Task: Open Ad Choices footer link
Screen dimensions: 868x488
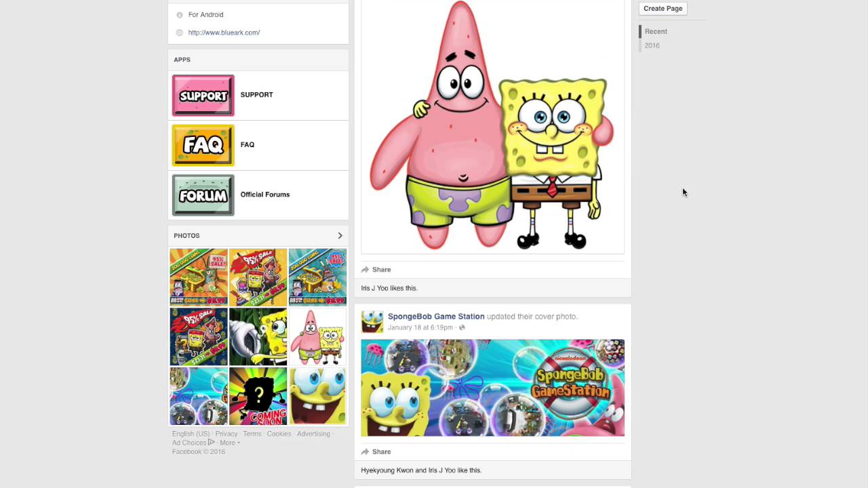Action: [x=189, y=443]
